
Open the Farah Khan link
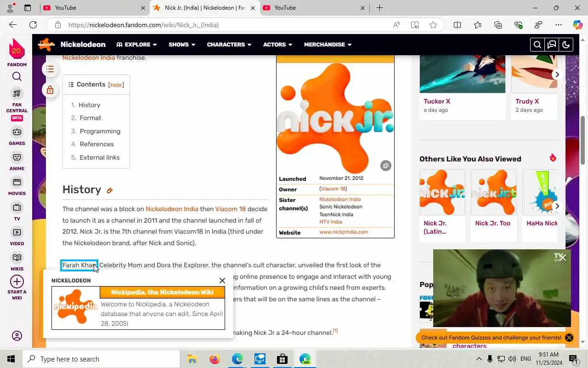[x=79, y=265]
